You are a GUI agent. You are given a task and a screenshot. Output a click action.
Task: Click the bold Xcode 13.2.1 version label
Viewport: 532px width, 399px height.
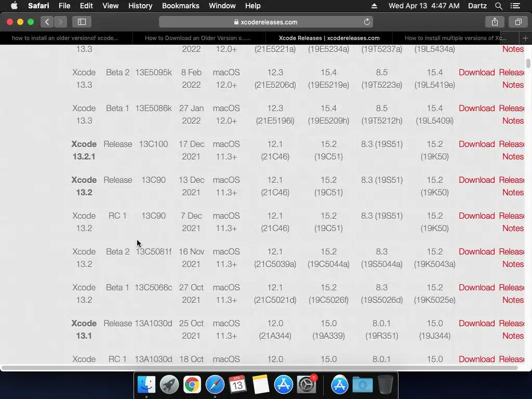pos(84,150)
